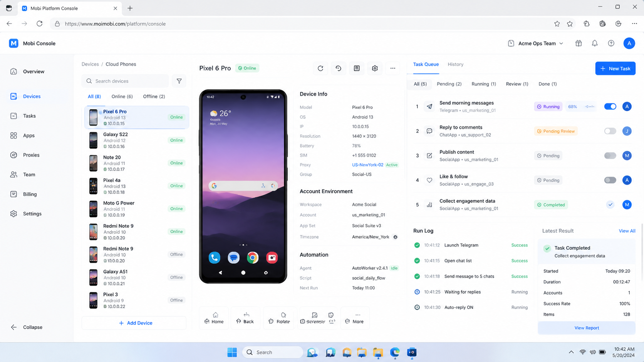Click Collect engagement data checkmark
The width and height of the screenshot is (644, 362).
pos(610,205)
